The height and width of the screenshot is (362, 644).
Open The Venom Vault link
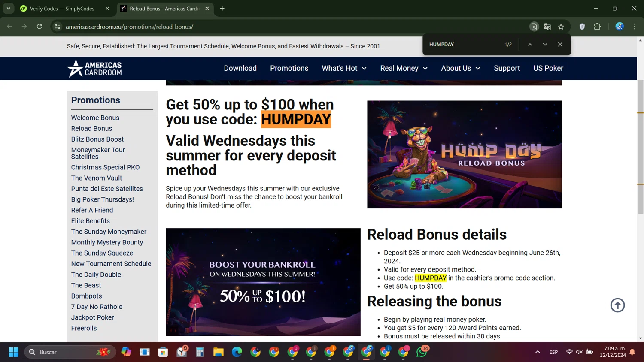[97, 178]
